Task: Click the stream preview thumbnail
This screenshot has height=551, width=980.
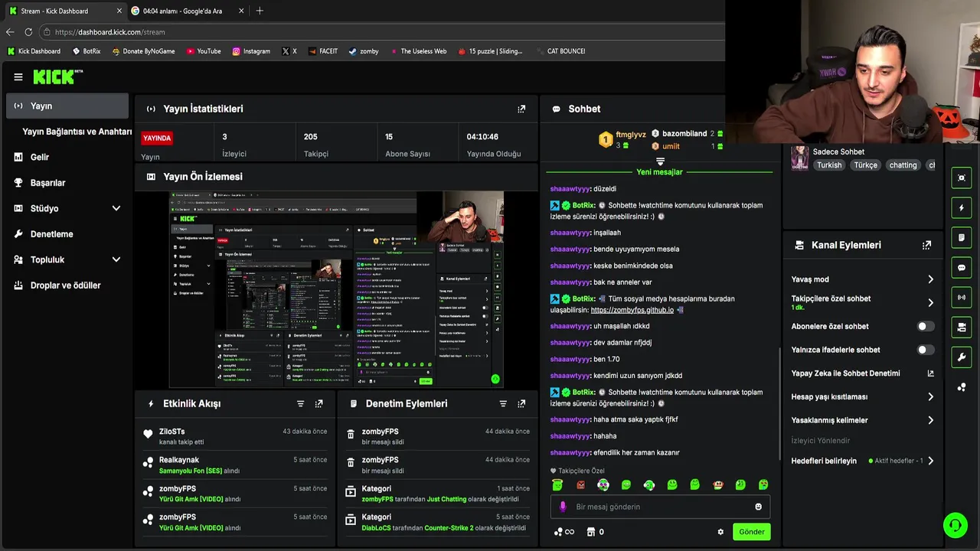Action: tap(336, 290)
